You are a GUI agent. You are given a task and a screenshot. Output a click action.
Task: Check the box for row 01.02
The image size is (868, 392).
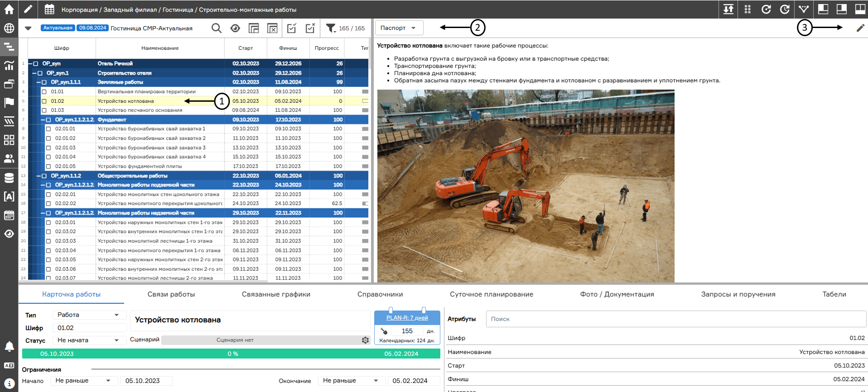click(44, 101)
